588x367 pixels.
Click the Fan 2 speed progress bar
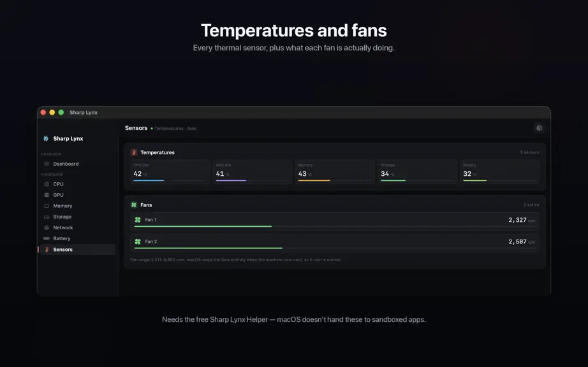335,248
